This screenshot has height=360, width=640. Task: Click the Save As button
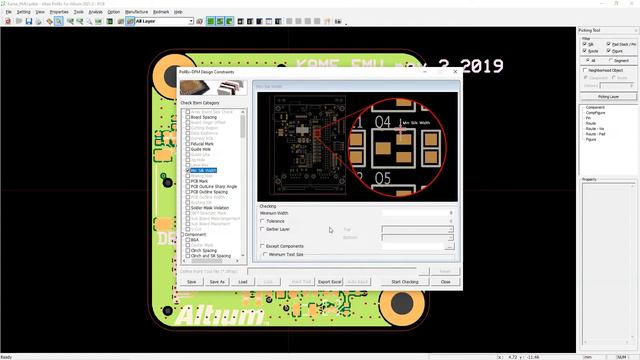tap(217, 282)
